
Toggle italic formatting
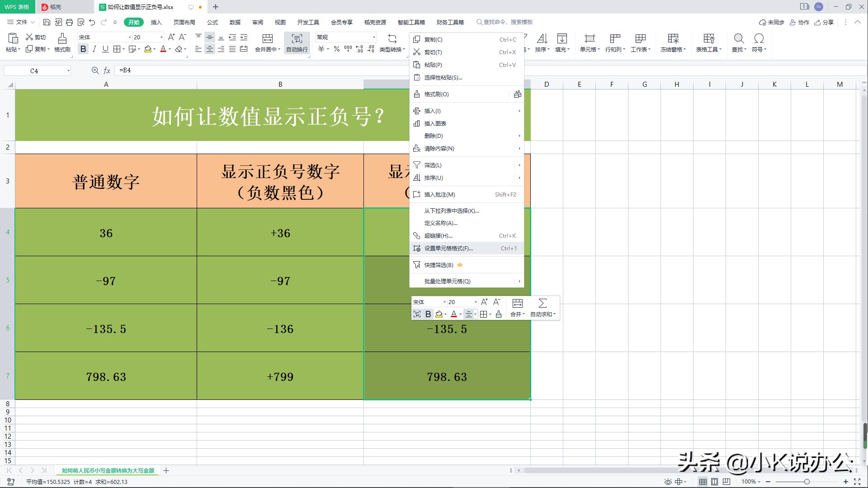click(x=94, y=49)
